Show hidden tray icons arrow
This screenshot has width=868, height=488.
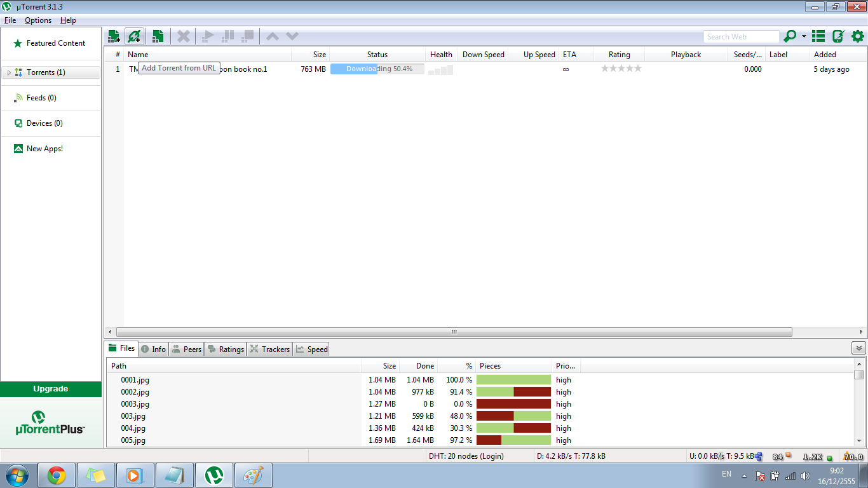point(744,475)
